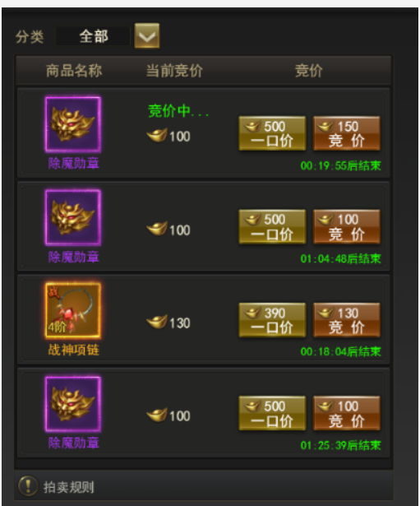Click the 除魔勋章 icon ending in 01:25:39
The height and width of the screenshot is (506, 420).
pos(73,404)
